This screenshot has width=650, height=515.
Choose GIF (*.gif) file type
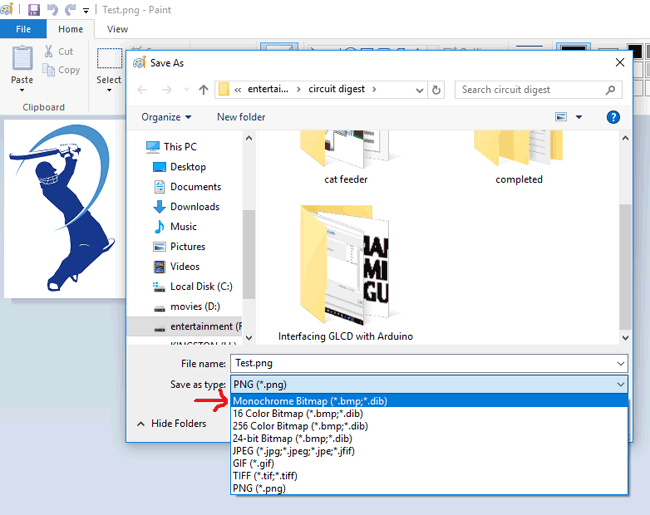(429, 463)
